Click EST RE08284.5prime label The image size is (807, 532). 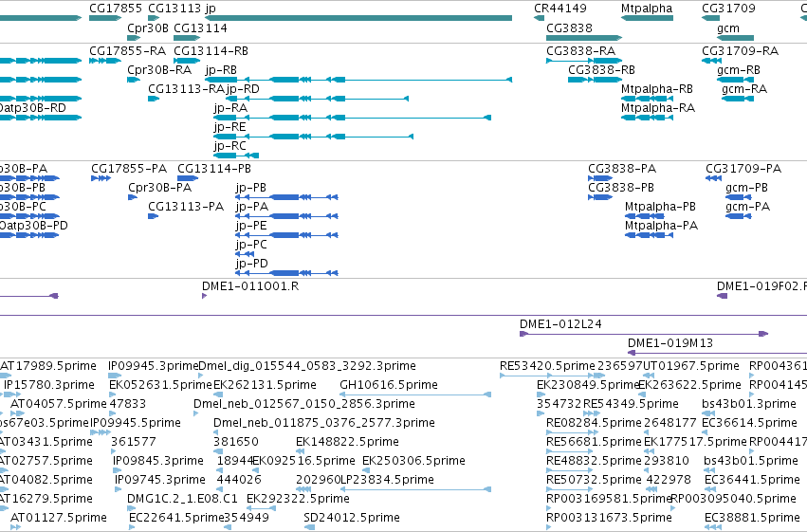594,423
